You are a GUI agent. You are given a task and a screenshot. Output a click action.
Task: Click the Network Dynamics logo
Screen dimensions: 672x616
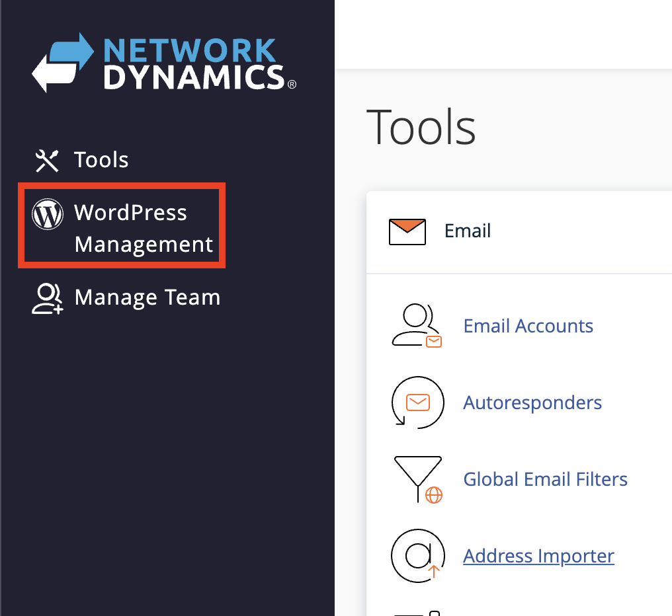pos(164,63)
